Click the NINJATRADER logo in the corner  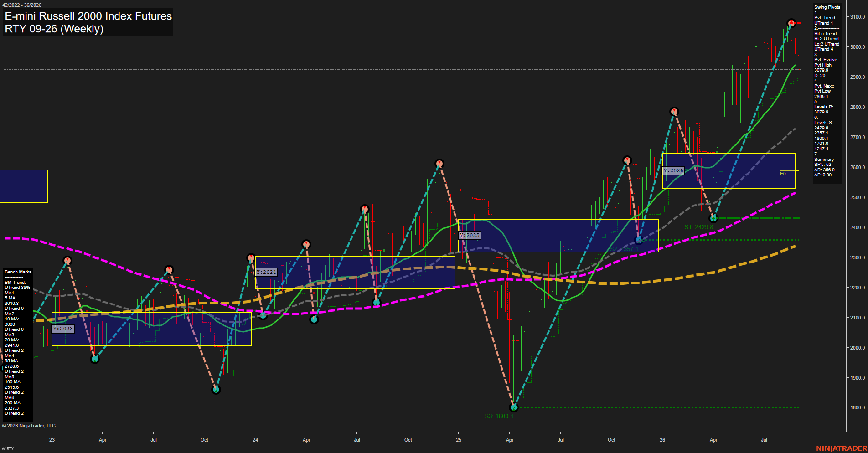[842, 448]
